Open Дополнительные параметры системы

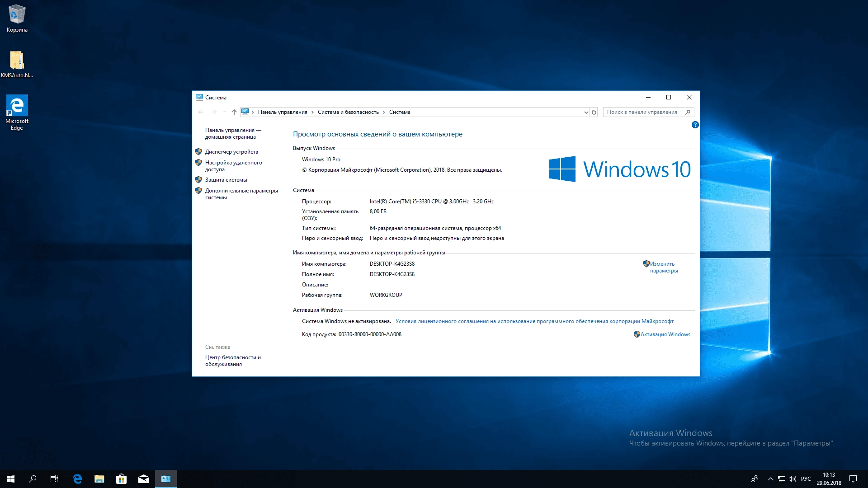point(241,194)
